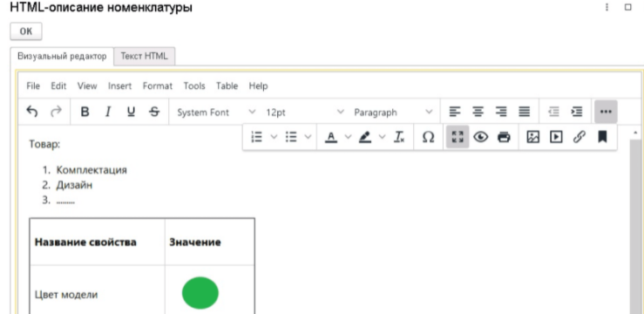This screenshot has height=314, width=644.
Task: Open the Insert menu
Action: coord(120,85)
